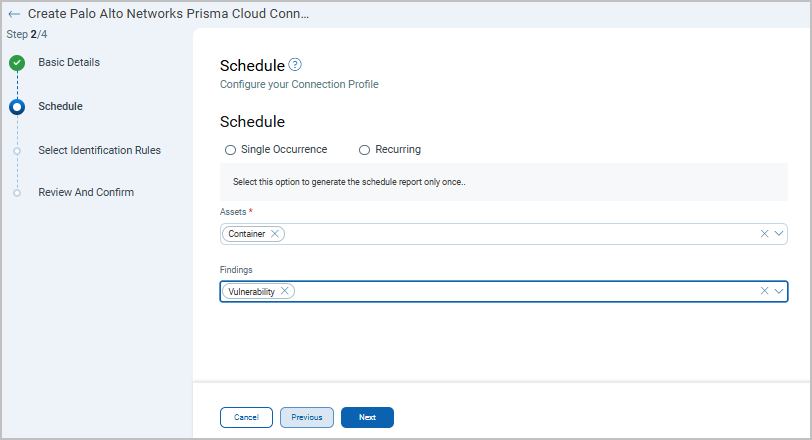This screenshot has width=812, height=440.
Task: Select the Single Occurrence radio button
Action: coord(230,150)
